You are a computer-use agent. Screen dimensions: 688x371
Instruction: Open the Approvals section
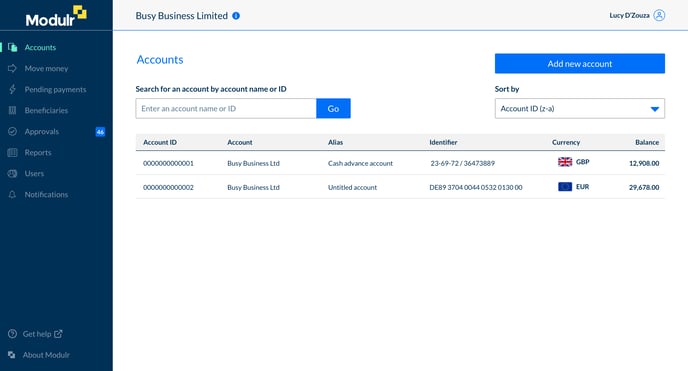42,132
